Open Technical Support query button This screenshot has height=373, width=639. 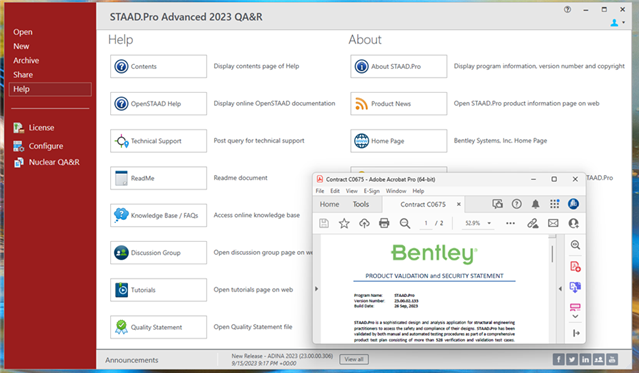click(158, 141)
